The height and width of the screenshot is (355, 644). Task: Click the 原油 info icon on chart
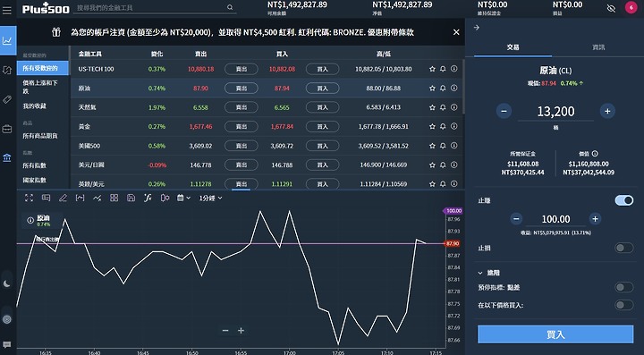30,220
